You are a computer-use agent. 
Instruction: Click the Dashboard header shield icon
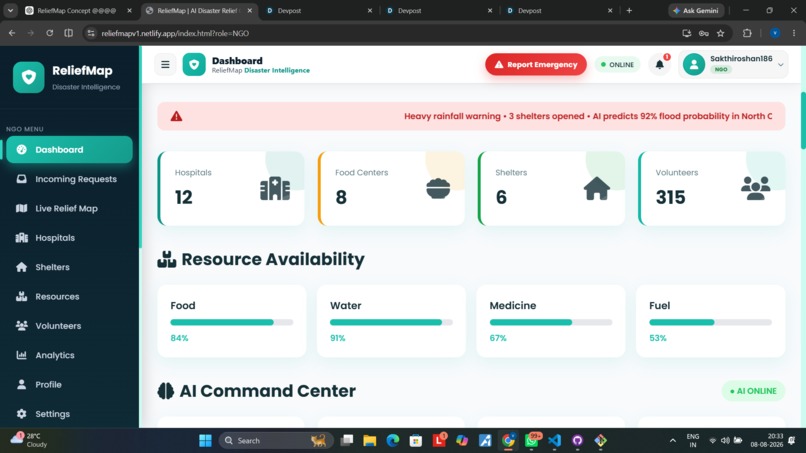[194, 65]
